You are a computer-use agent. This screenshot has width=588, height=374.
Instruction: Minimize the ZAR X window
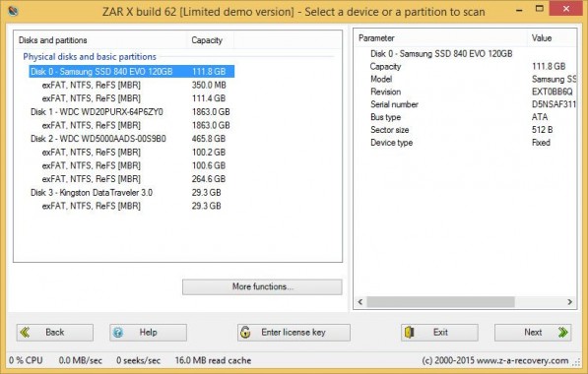pyautogui.click(x=519, y=10)
